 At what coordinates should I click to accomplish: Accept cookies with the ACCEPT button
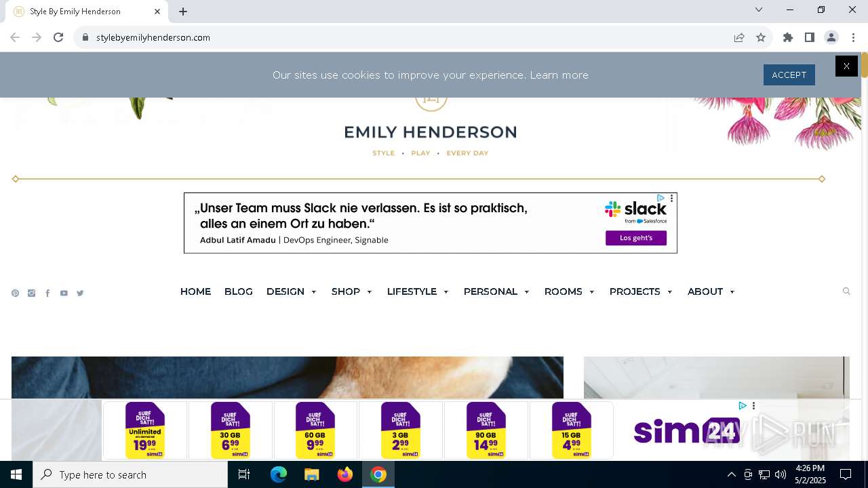pos(789,75)
